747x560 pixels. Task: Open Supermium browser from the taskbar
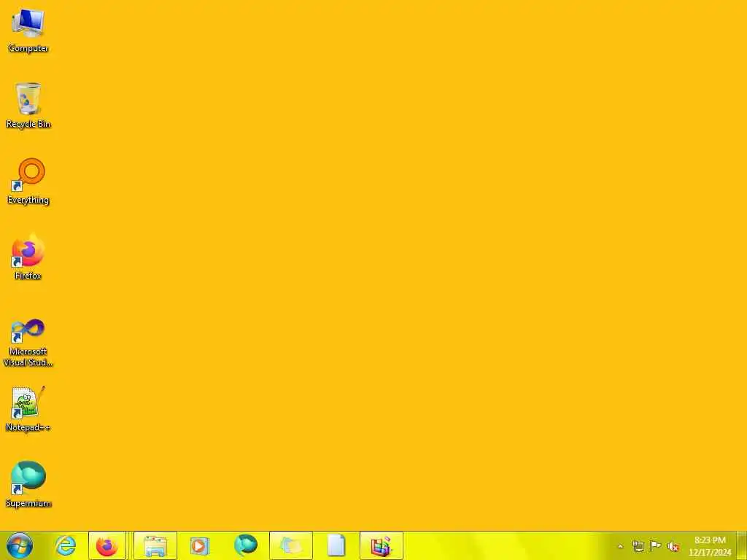[246, 545]
